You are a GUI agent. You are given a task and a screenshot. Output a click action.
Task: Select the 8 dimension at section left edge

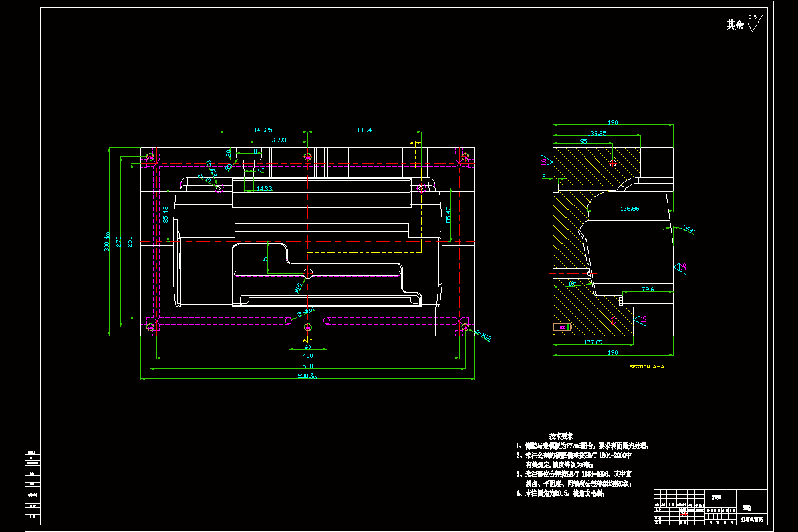pyautogui.click(x=544, y=176)
